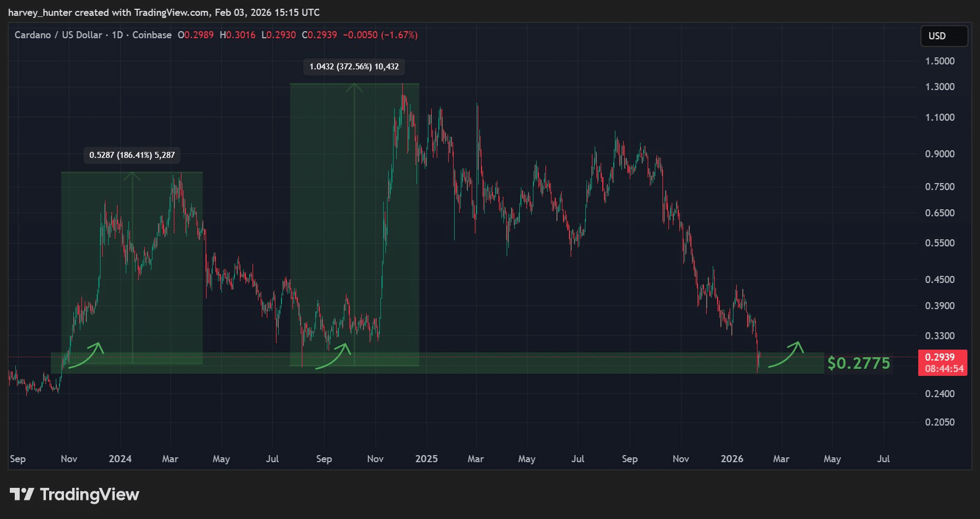The image size is (980, 519).
Task: Click the 2026 label on the time axis
Action: 732,459
